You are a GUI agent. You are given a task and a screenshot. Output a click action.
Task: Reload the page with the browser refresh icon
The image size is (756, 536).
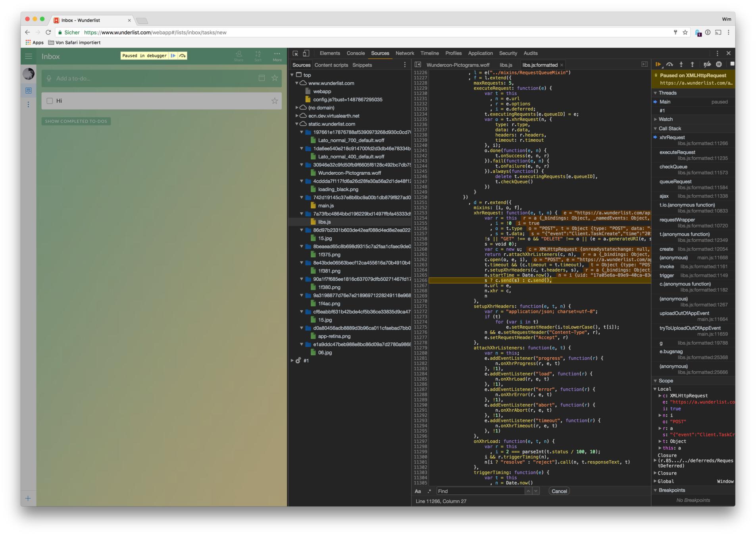click(48, 33)
